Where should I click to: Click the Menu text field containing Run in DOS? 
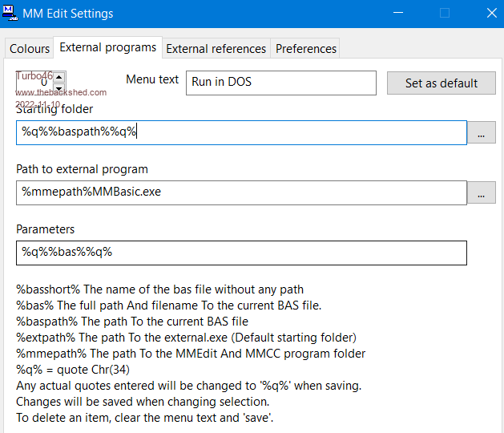(x=280, y=83)
